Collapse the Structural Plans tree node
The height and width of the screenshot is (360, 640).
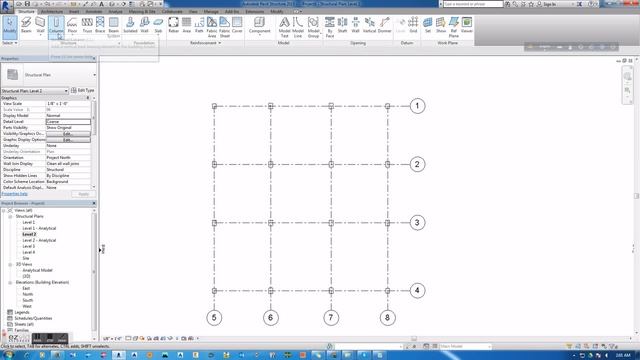[10, 216]
